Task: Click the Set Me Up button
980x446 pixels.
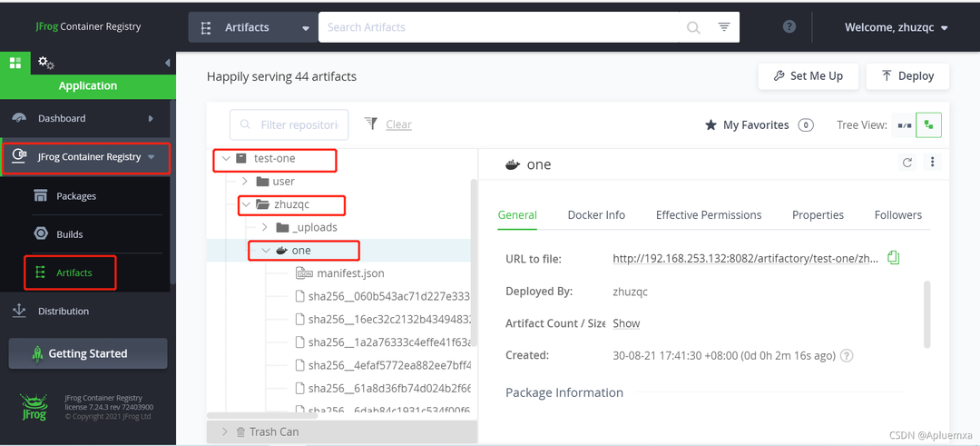Action: (808, 76)
